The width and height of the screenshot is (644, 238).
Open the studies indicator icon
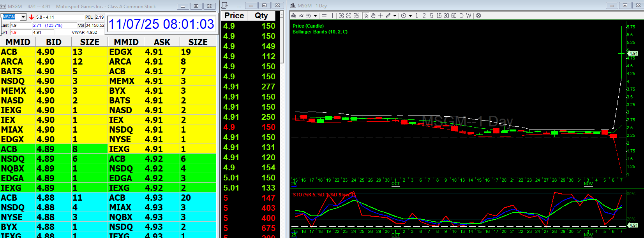(x=301, y=16)
